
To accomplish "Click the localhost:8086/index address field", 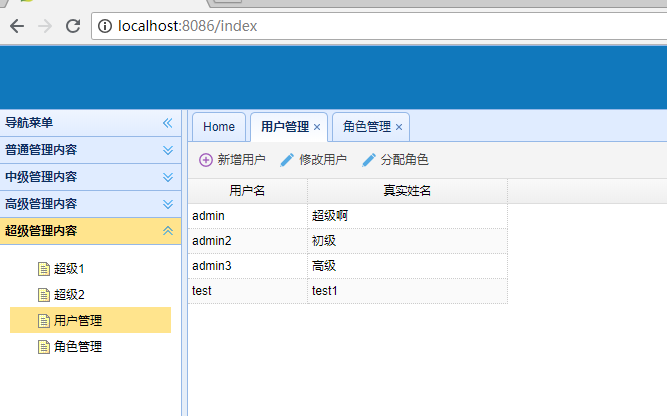I will 379,26.
